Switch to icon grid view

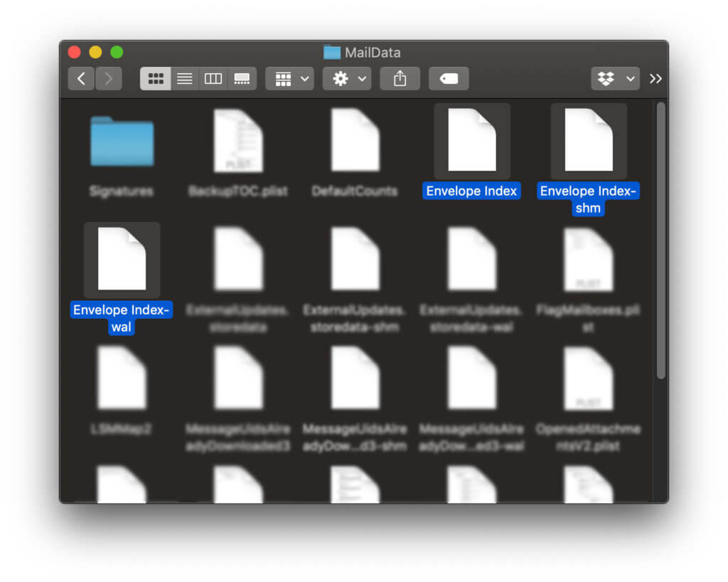click(x=156, y=78)
